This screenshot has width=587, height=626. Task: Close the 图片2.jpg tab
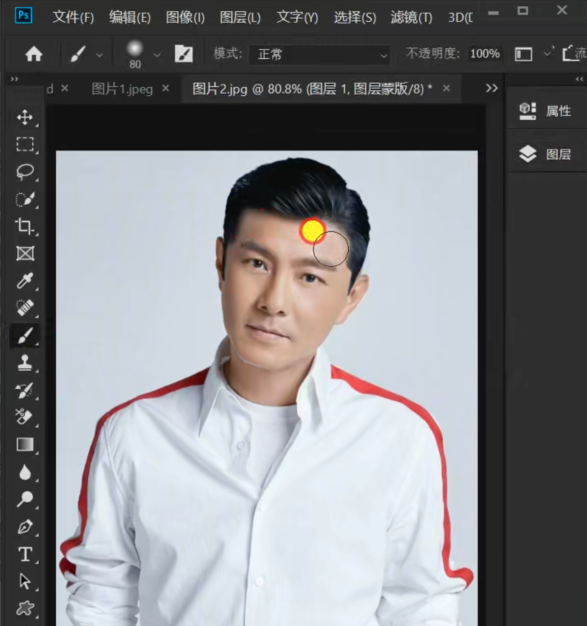(x=446, y=88)
